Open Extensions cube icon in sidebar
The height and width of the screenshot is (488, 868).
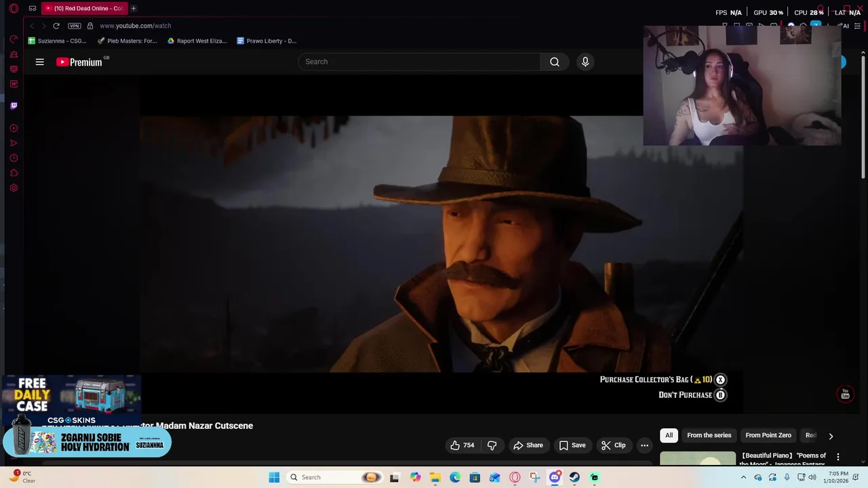14,173
